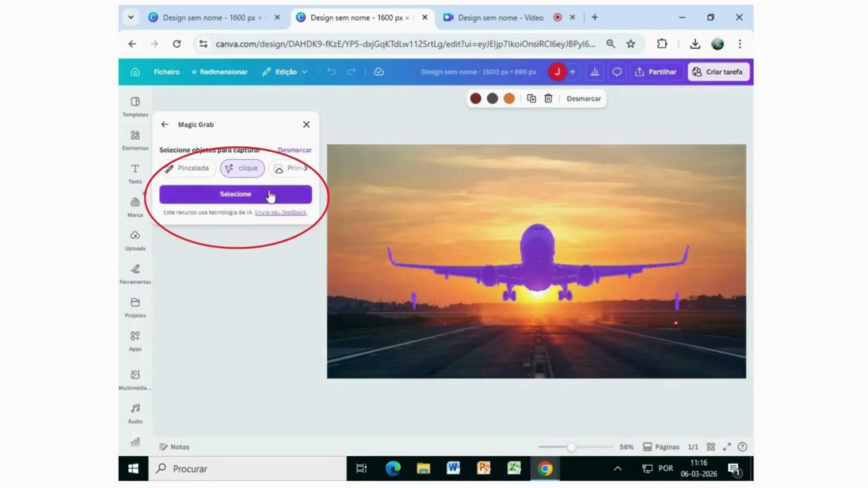Screen dimensions: 868x488
Task: Open the Projetos sidebar panel
Action: pyautogui.click(x=135, y=308)
